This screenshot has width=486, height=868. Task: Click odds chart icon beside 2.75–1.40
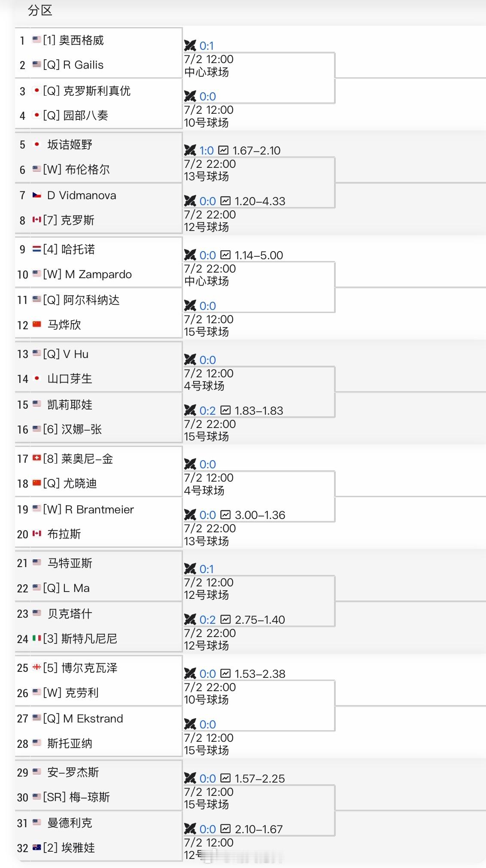click(x=225, y=619)
